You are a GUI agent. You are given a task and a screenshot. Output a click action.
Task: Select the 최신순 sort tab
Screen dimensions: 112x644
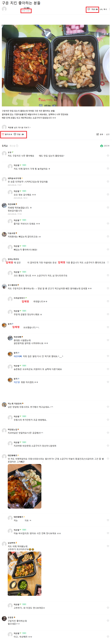point(12,146)
